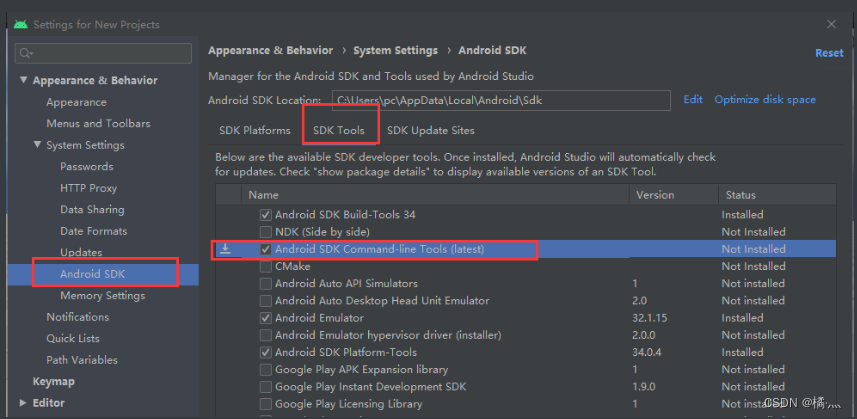This screenshot has width=857, height=419.
Task: Open Date Formats settings
Action: (93, 231)
